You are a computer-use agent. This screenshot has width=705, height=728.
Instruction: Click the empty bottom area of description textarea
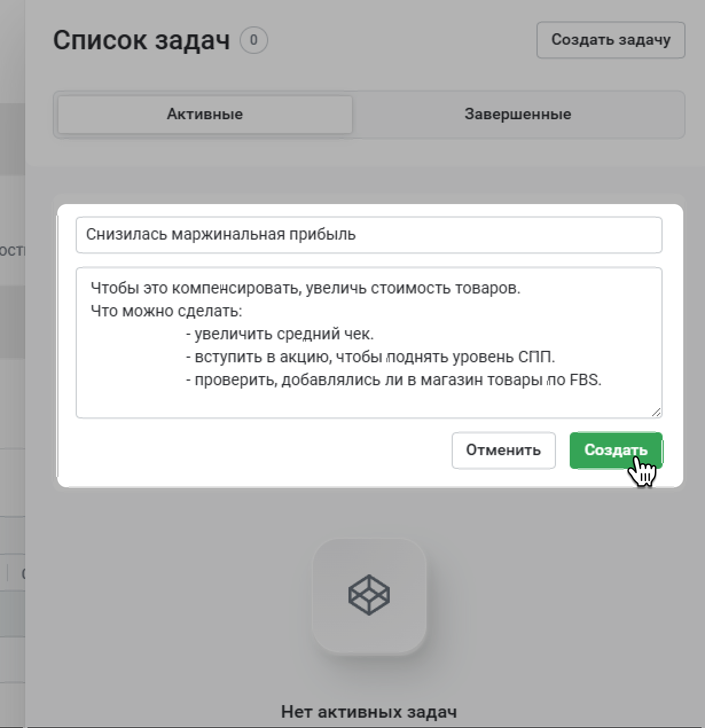pos(369,402)
